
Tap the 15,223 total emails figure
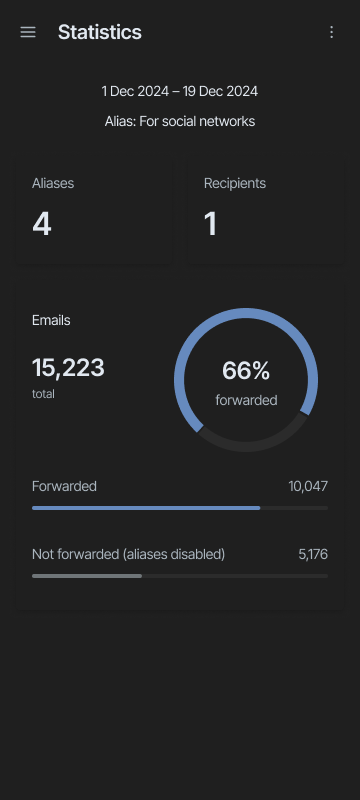click(68, 368)
